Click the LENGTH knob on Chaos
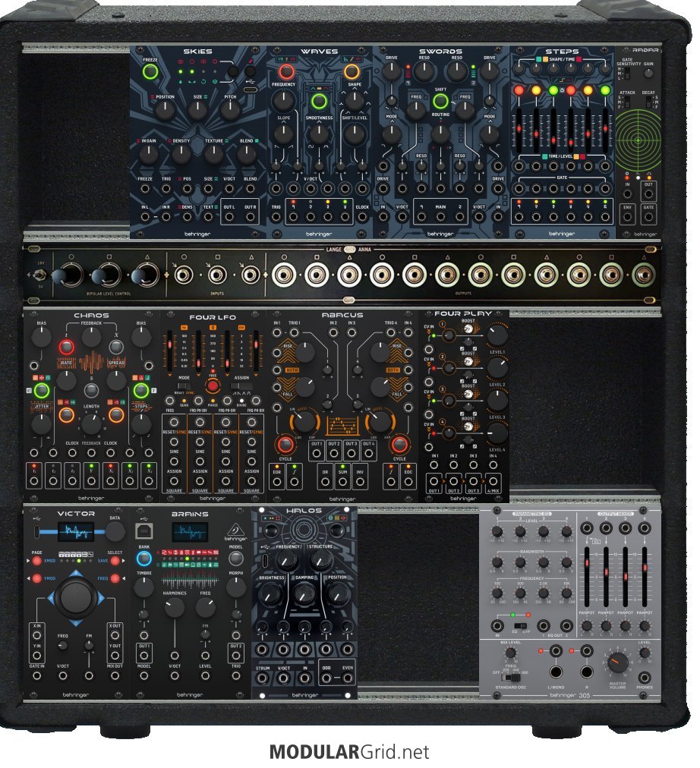The image size is (700, 768). (91, 425)
